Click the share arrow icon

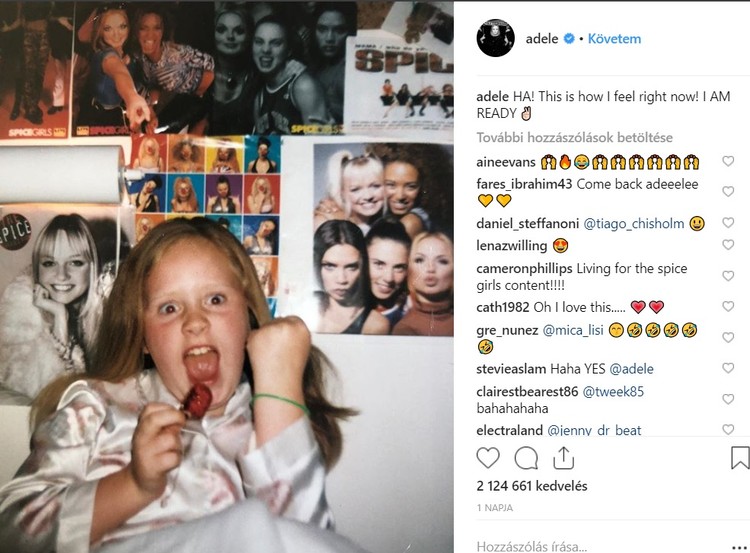pyautogui.click(x=563, y=458)
